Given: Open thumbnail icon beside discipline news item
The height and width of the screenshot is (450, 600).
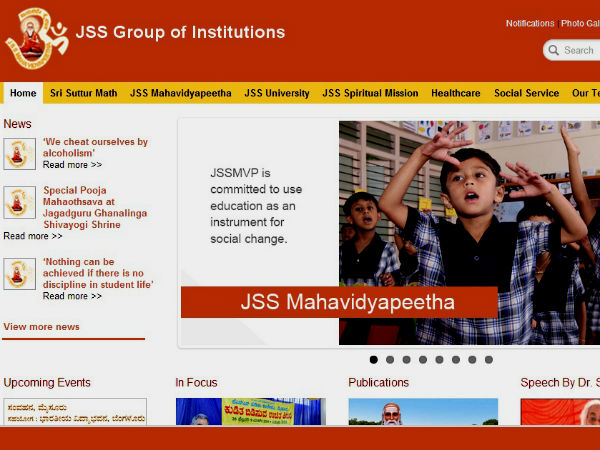Looking at the screenshot, I should pyautogui.click(x=19, y=275).
